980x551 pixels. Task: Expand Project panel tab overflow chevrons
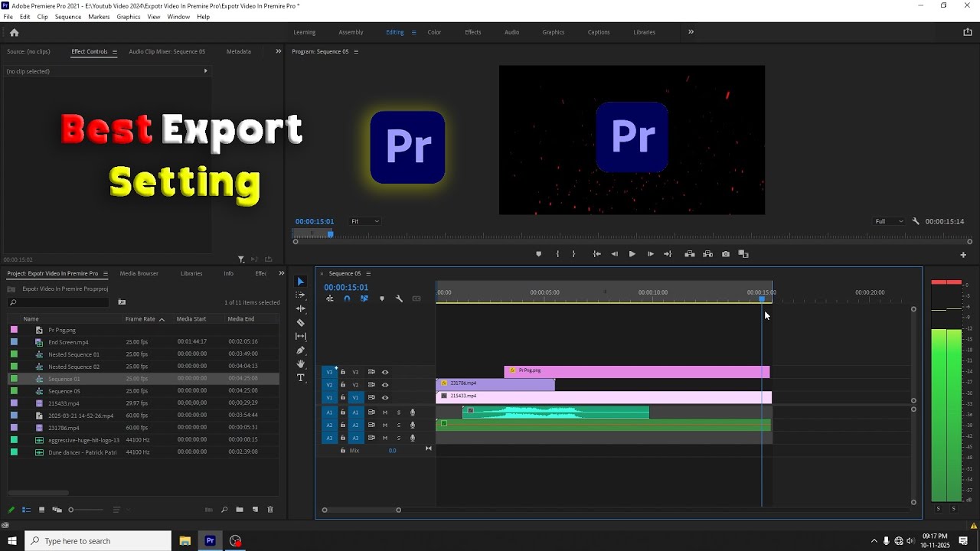281,273
